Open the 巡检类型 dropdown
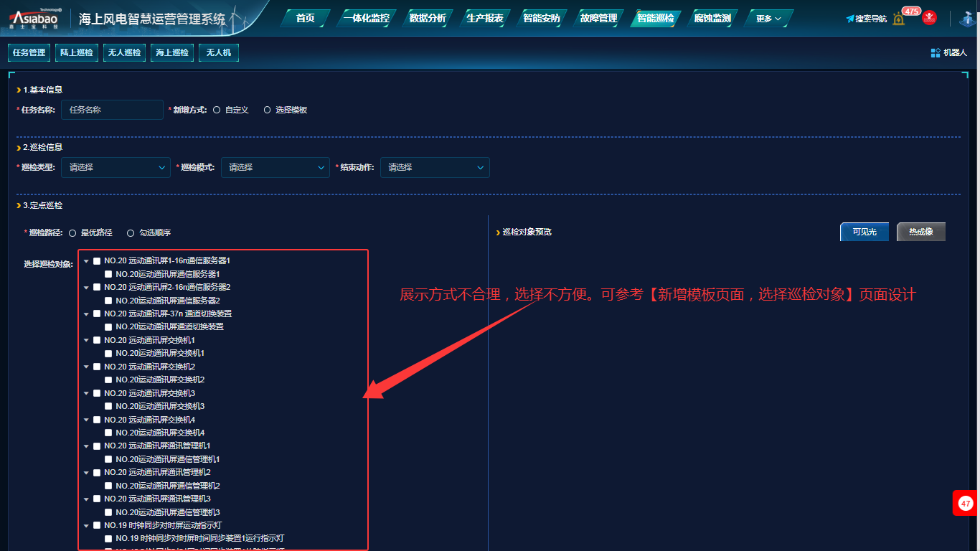Image resolution: width=980 pixels, height=551 pixels. [x=116, y=167]
